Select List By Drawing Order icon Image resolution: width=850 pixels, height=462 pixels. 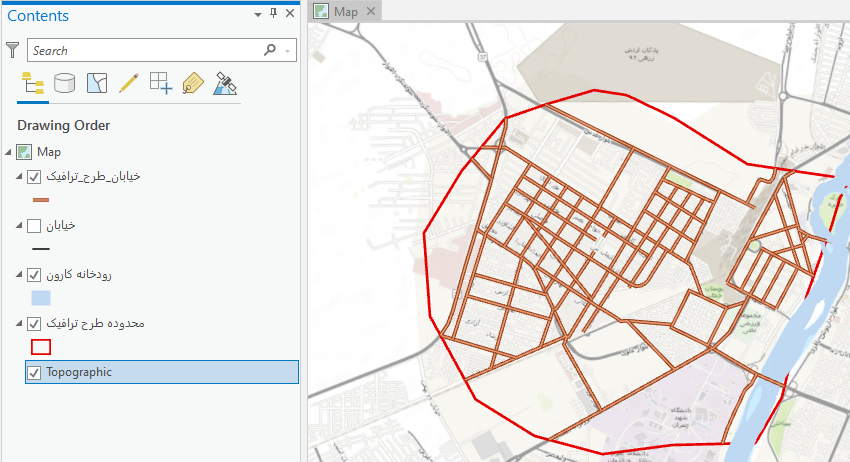tap(32, 84)
